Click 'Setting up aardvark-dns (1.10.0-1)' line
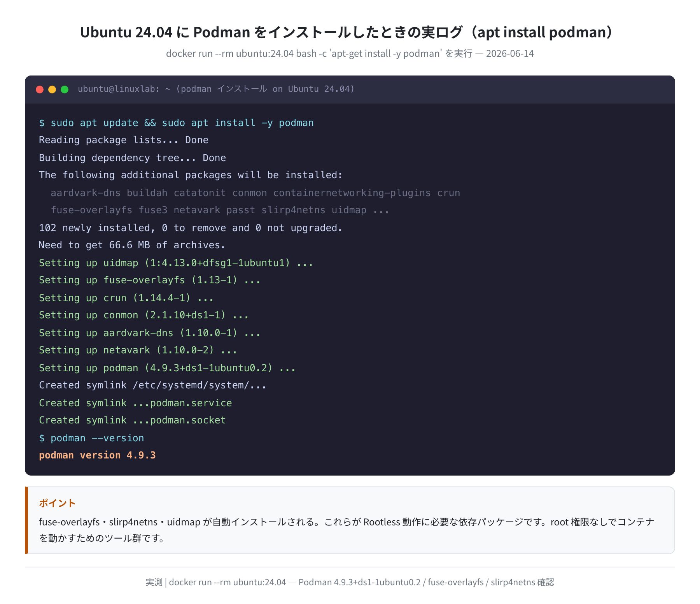The width and height of the screenshot is (700, 604). 150,333
